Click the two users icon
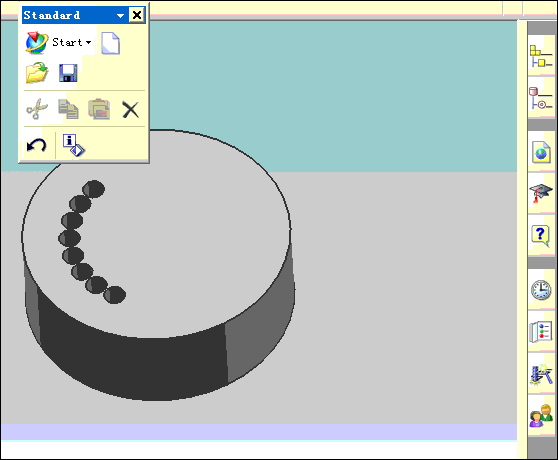Viewport: 558px width, 460px height. click(541, 416)
